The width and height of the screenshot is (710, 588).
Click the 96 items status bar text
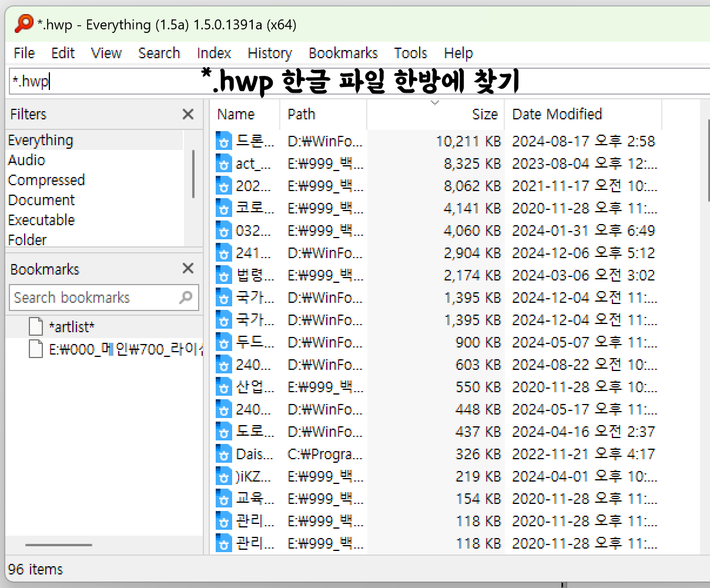[x=35, y=569]
